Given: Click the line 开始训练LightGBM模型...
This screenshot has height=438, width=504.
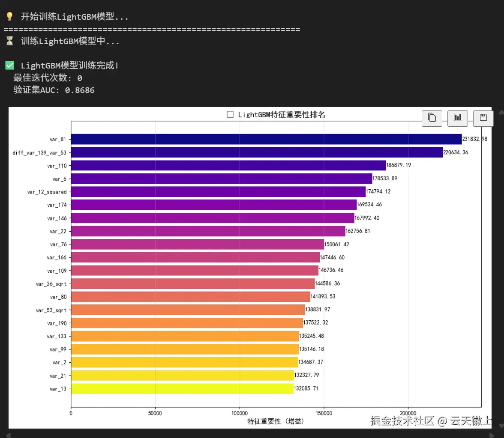Looking at the screenshot, I should pos(75,17).
